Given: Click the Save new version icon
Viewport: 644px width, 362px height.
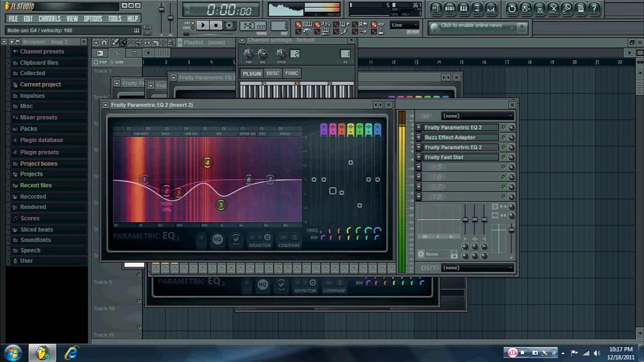Looking at the screenshot, I should [526, 9].
